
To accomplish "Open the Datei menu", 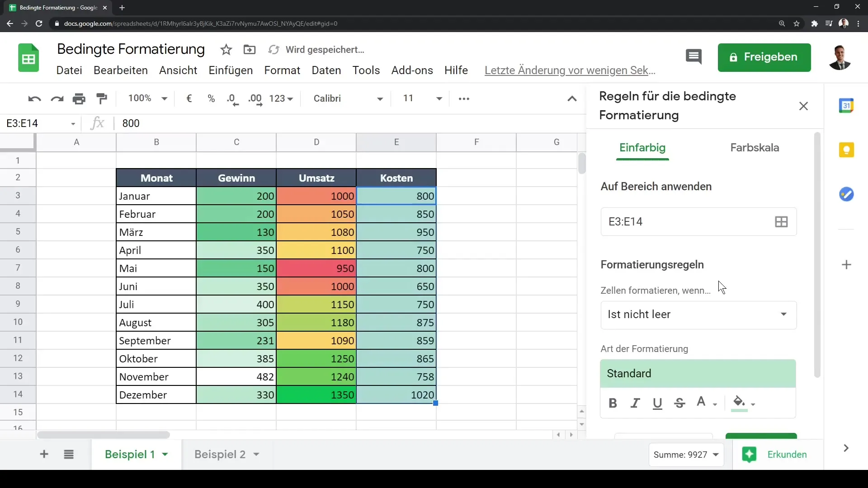I will click(69, 70).
